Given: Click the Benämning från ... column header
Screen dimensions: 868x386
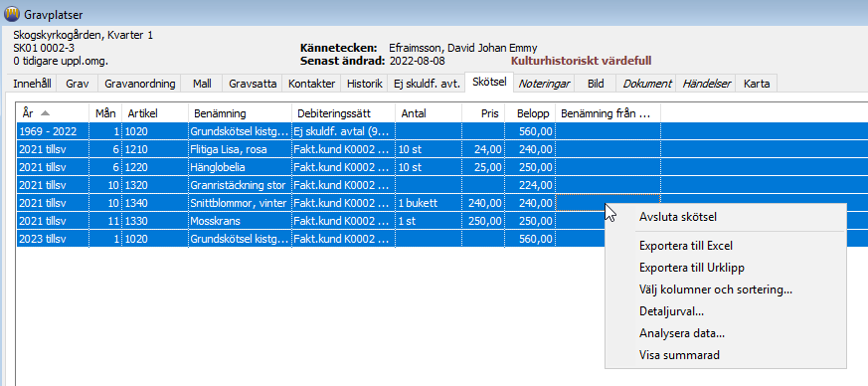Looking at the screenshot, I should pyautogui.click(x=608, y=113).
